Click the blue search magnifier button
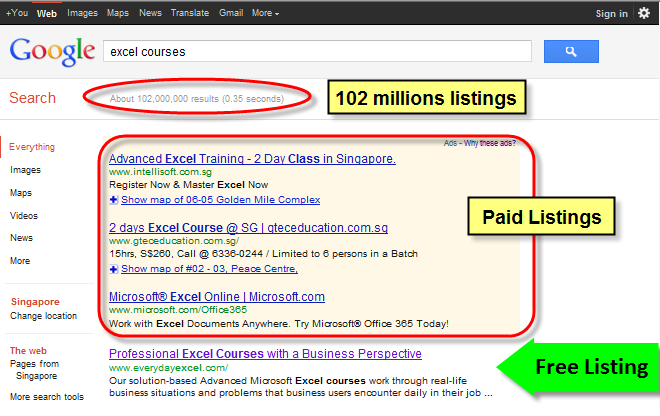The height and width of the screenshot is (416, 660). pyautogui.click(x=571, y=51)
